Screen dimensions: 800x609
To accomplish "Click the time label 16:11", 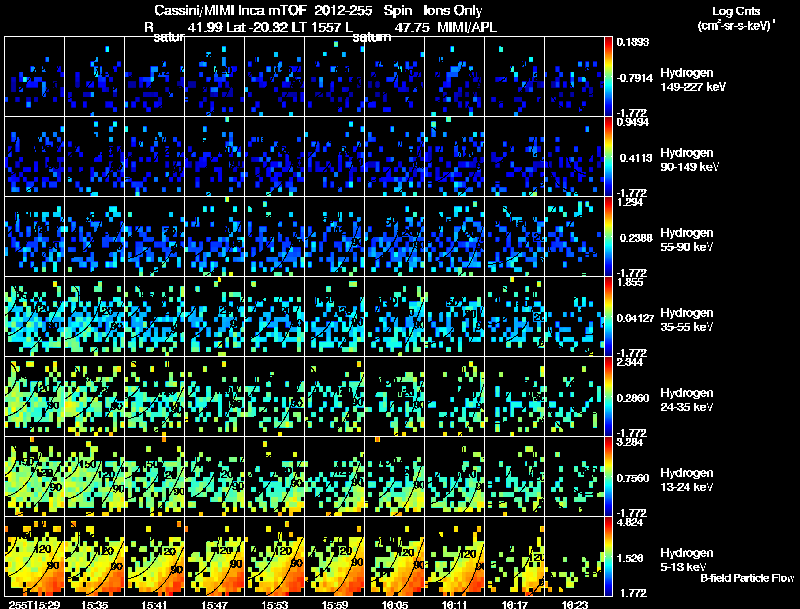I will (x=455, y=604).
